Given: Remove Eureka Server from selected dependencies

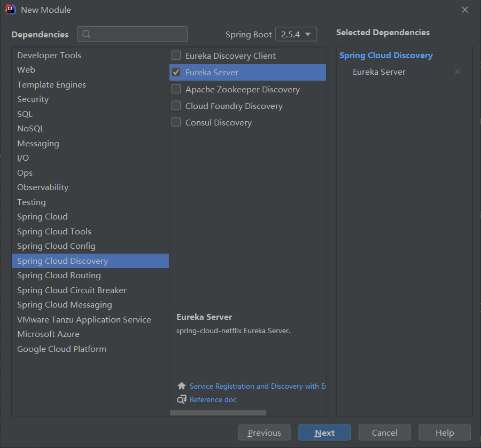Looking at the screenshot, I should (457, 72).
